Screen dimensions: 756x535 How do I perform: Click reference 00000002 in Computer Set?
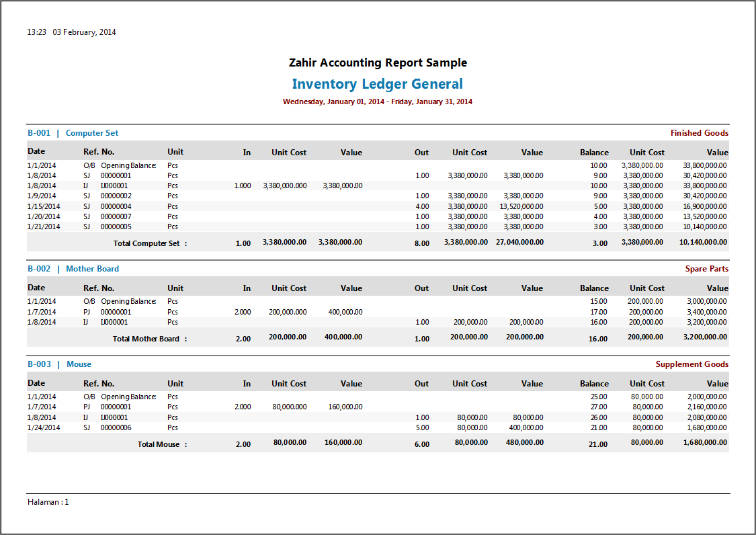click(x=116, y=196)
